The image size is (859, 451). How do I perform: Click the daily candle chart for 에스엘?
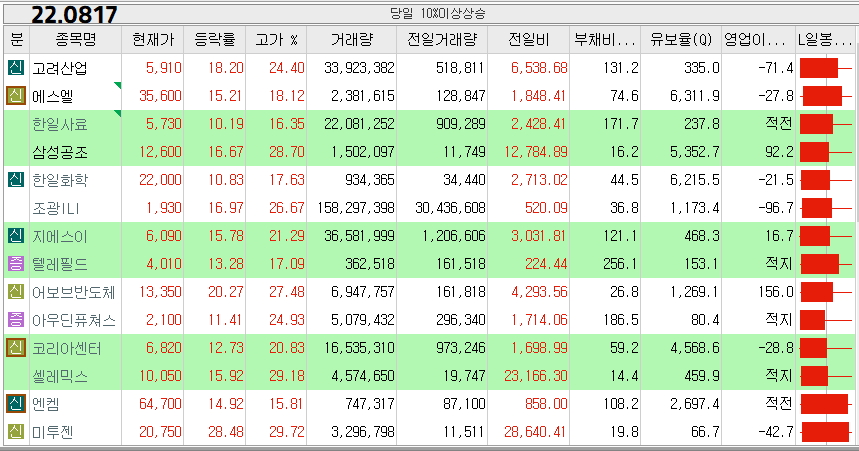[x=826, y=96]
